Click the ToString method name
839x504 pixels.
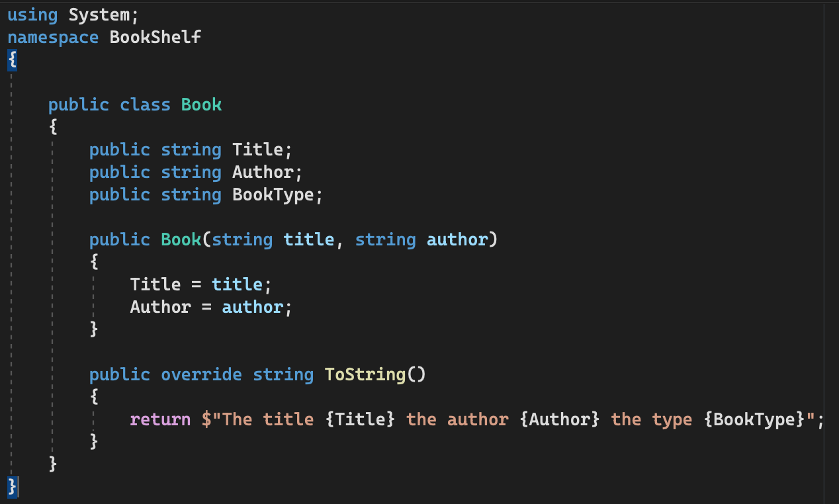pos(365,374)
